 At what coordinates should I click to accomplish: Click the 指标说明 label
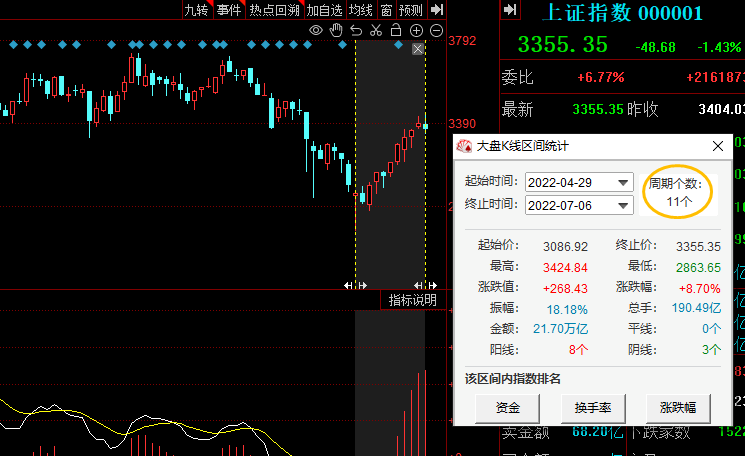coord(412,300)
